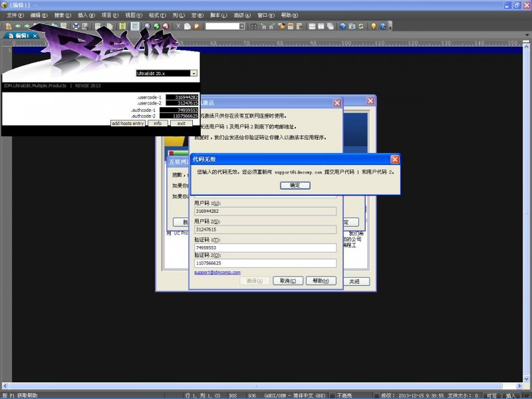Click the Paste clipboard toolbar icon
This screenshot has width=532, height=399.
(x=196, y=26)
